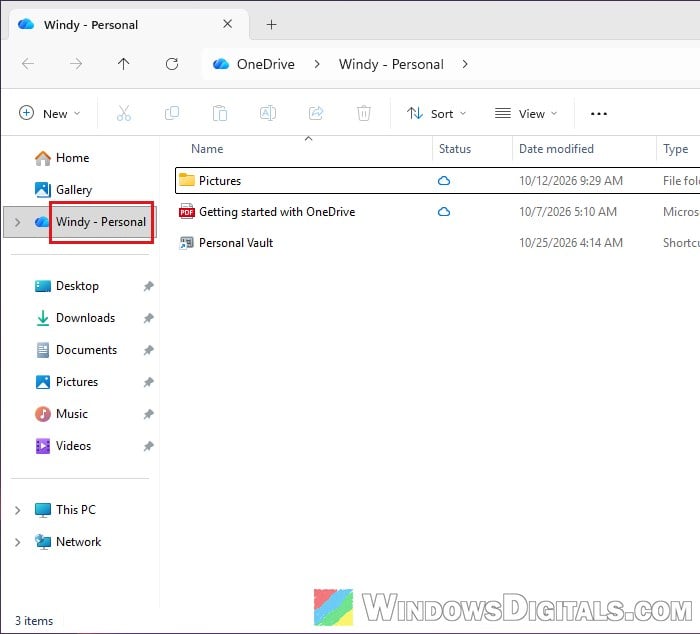This screenshot has width=700, height=634.
Task: Click the Back navigation arrow
Action: (x=28, y=64)
